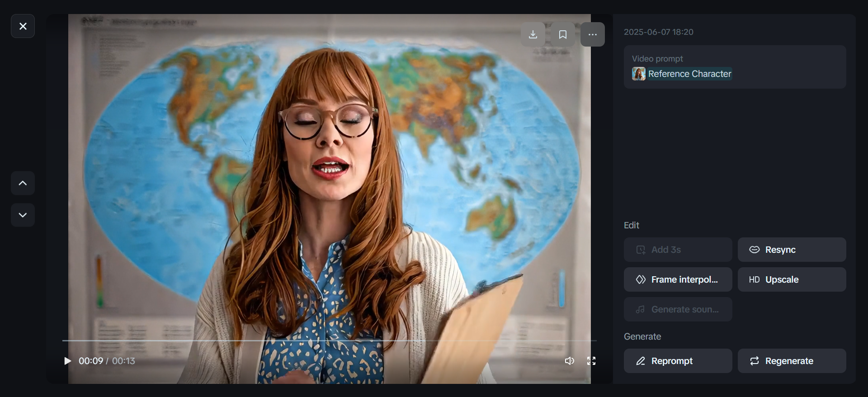The width and height of the screenshot is (868, 397).
Task: Click the Add 3s button
Action: [678, 250]
